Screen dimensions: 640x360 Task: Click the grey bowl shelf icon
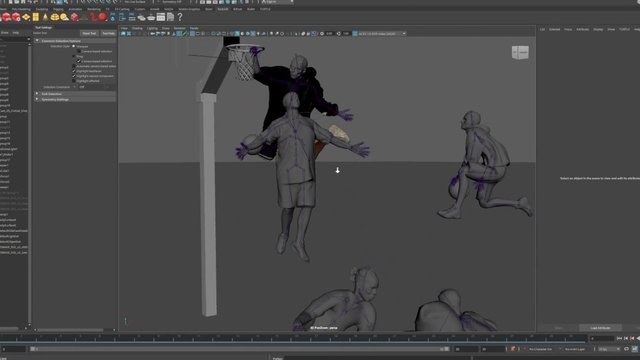151,17
